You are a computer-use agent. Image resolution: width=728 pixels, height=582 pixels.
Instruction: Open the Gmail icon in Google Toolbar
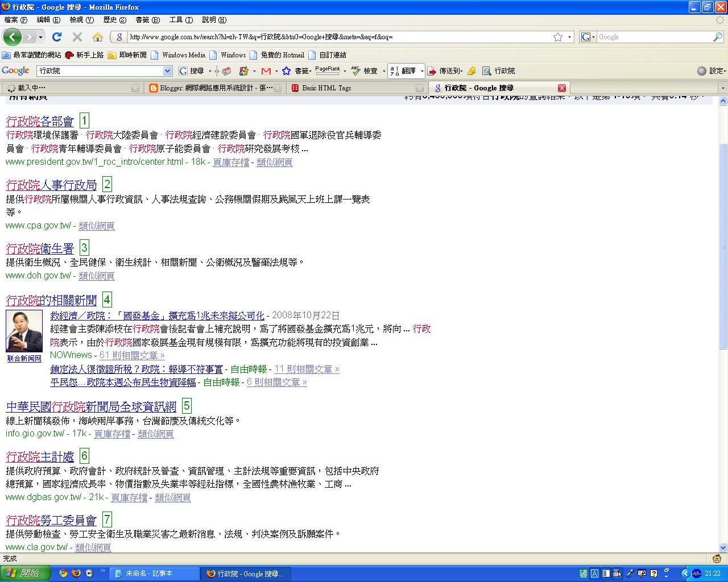(x=266, y=71)
